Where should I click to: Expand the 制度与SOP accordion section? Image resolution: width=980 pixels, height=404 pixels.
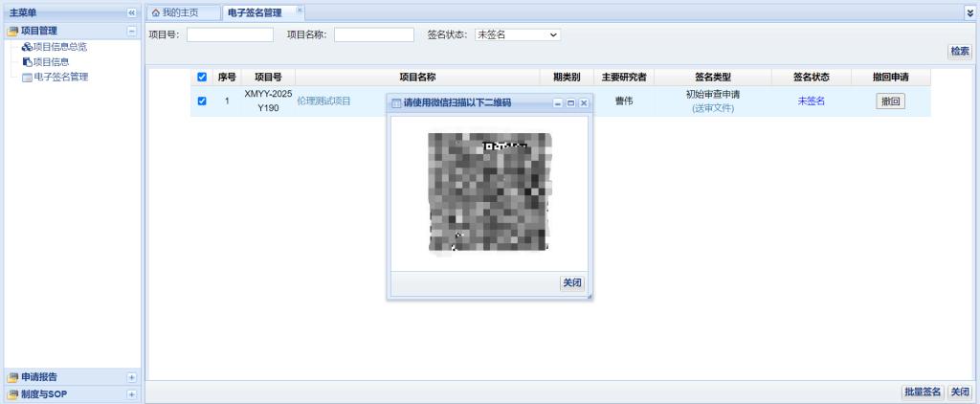(132, 394)
